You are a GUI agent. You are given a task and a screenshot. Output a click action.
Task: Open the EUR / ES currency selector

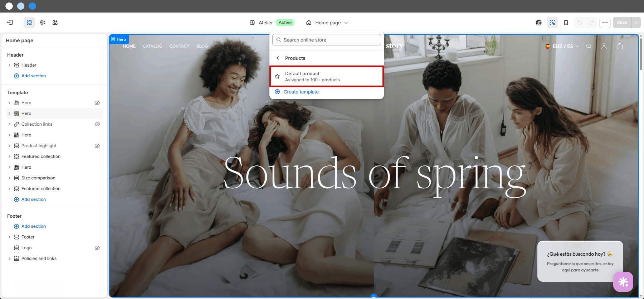pyautogui.click(x=561, y=46)
